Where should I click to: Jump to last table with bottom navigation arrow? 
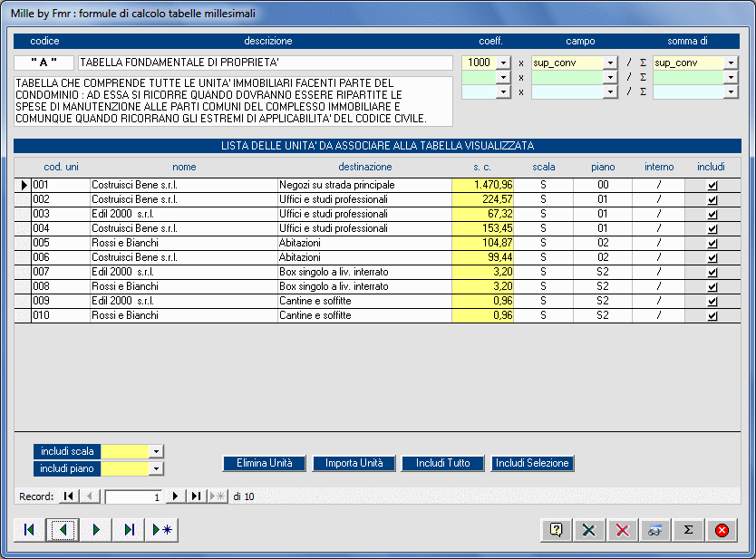(x=129, y=530)
